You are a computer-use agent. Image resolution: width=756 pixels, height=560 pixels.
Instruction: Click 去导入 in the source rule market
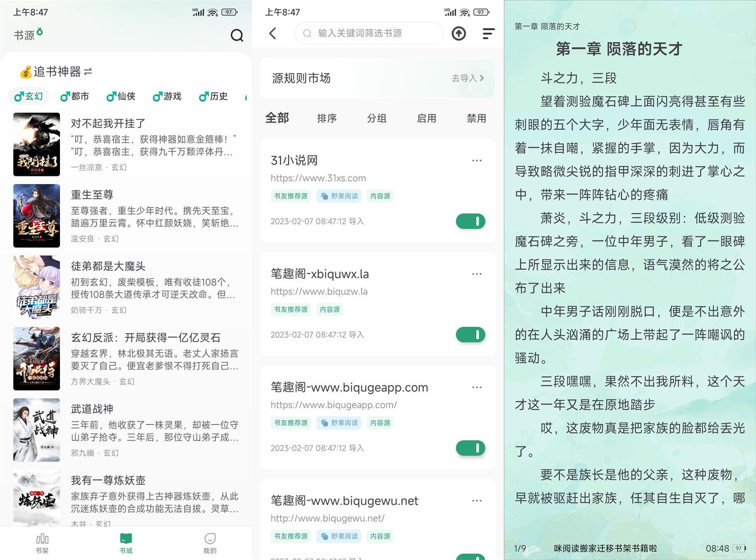[467, 78]
